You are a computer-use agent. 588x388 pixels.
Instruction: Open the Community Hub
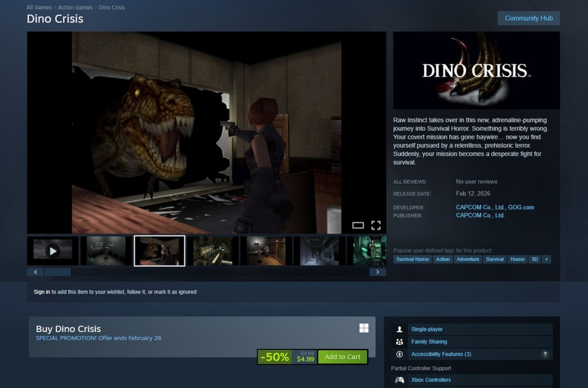coord(529,18)
